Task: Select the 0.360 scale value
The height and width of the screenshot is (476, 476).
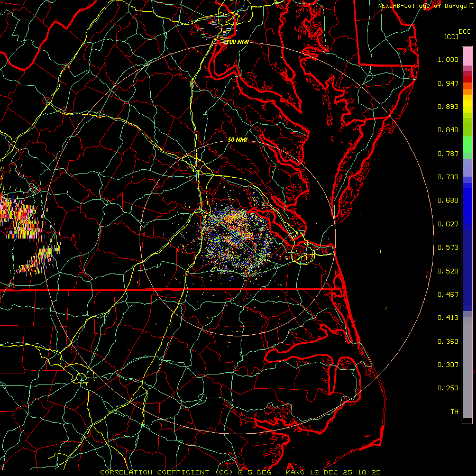Action: (448, 342)
